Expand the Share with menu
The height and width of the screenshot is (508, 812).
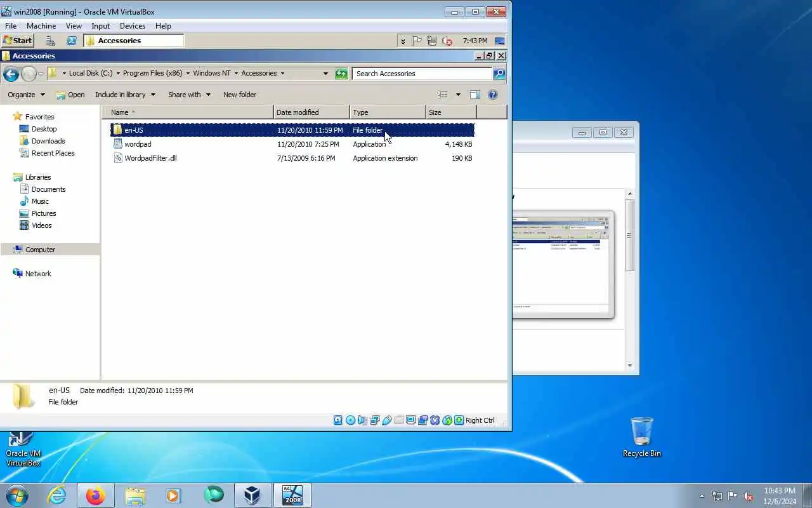(x=188, y=95)
